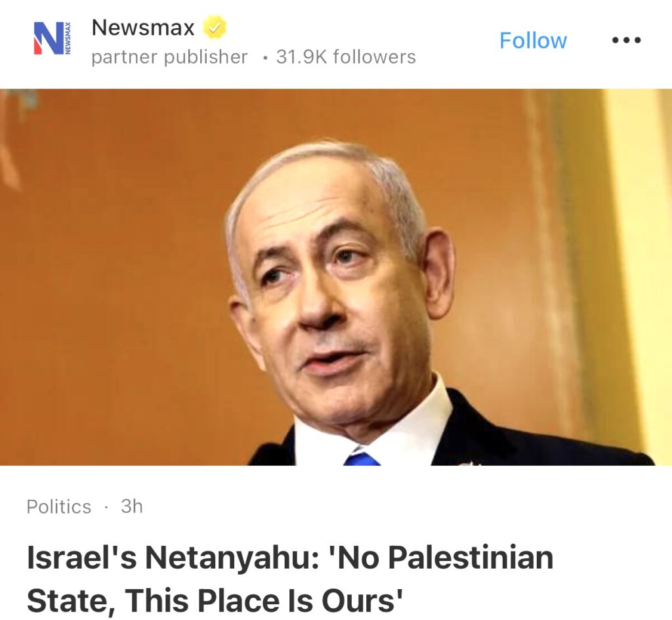Open the article's main photo
The height and width of the screenshot is (620, 672).
coord(336,277)
